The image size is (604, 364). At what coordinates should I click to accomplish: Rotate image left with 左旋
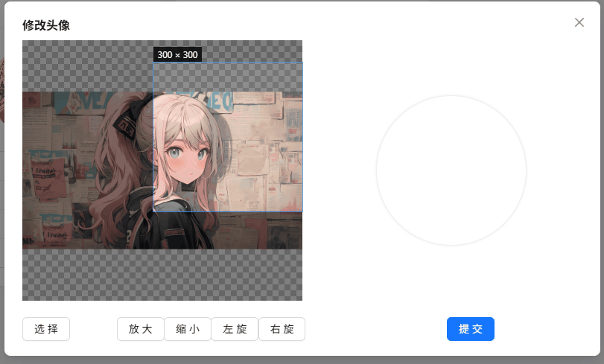pos(235,329)
